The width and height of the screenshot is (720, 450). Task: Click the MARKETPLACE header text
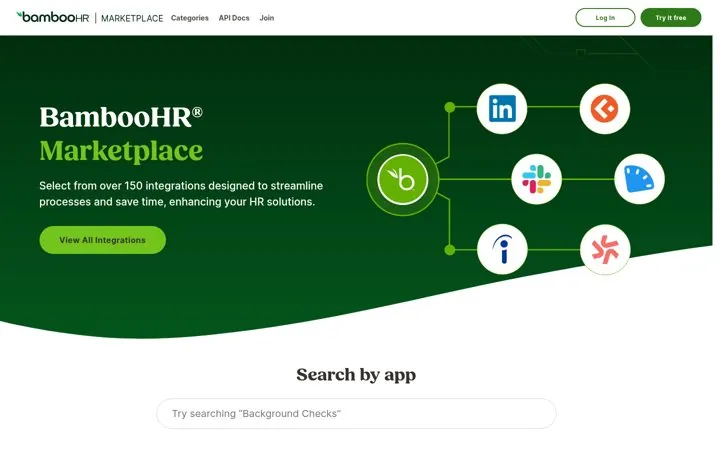(132, 18)
